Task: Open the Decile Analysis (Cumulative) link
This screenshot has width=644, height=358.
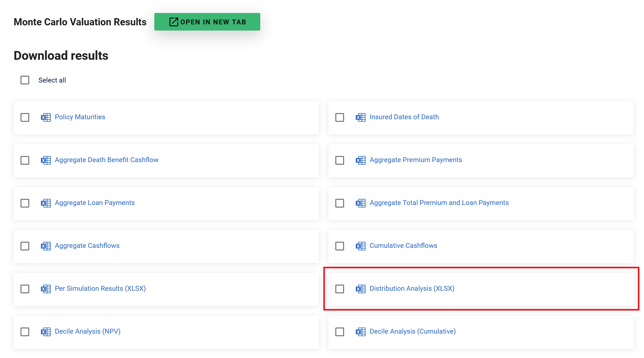Action: [x=412, y=331]
